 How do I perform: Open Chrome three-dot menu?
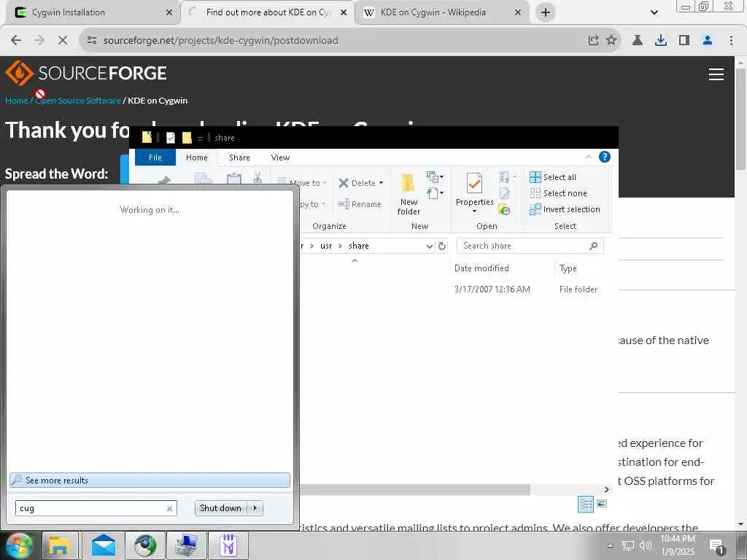coord(731,41)
